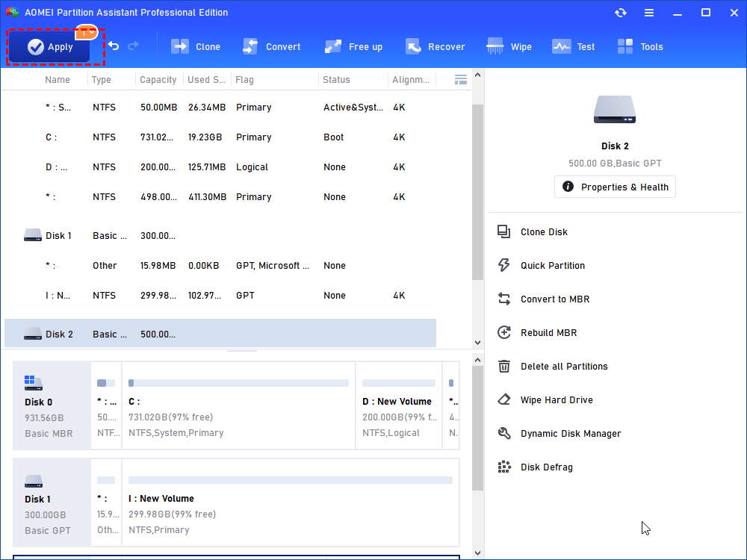Viewport: 747px width, 560px height.
Task: Choose Wipe Hard Drive
Action: point(545,400)
